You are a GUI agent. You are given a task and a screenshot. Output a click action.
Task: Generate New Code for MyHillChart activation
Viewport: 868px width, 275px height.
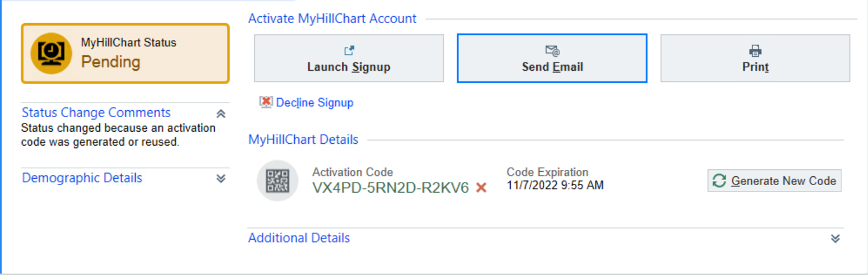tap(775, 180)
